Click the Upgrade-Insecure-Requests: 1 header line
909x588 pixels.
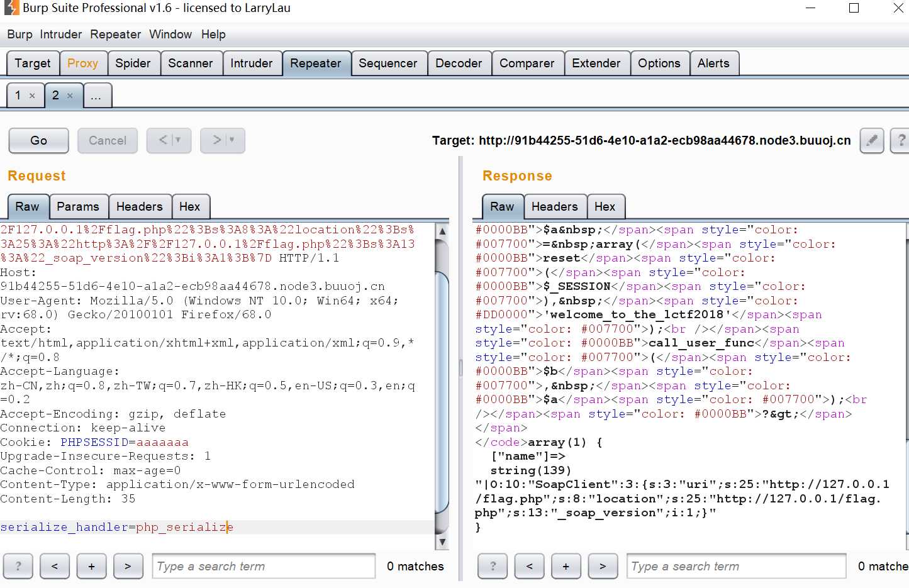tap(106, 456)
